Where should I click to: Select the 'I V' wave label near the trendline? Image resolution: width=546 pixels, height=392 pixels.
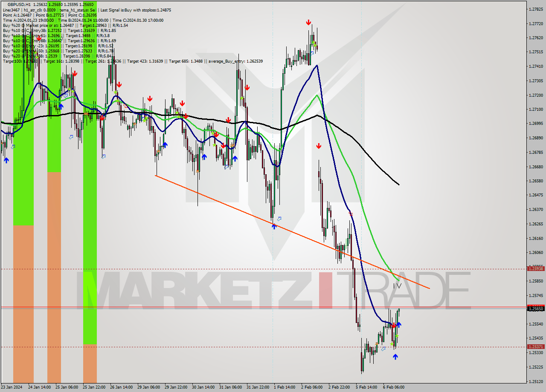pos(398,285)
